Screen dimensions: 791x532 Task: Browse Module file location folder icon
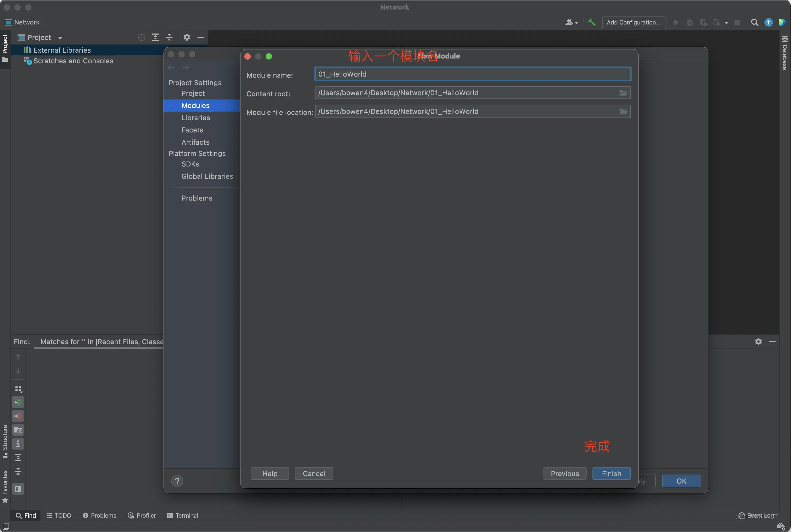[623, 112]
